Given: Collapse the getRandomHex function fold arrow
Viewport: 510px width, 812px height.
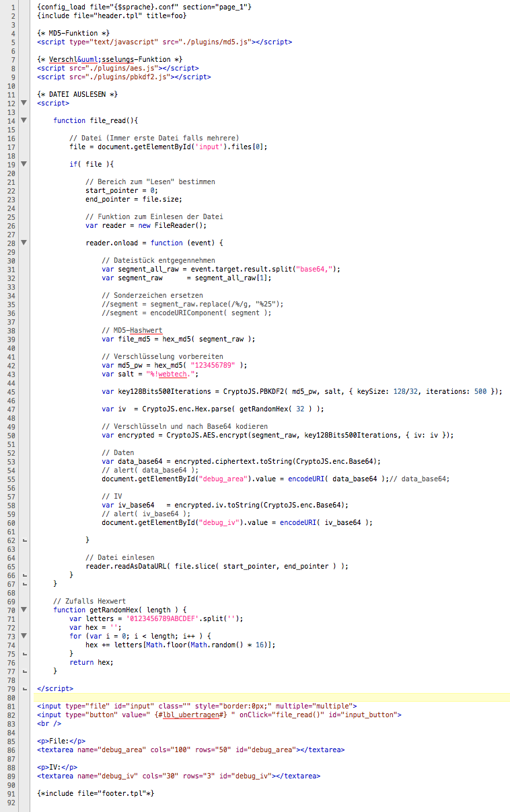Looking at the screenshot, I should point(24,610).
